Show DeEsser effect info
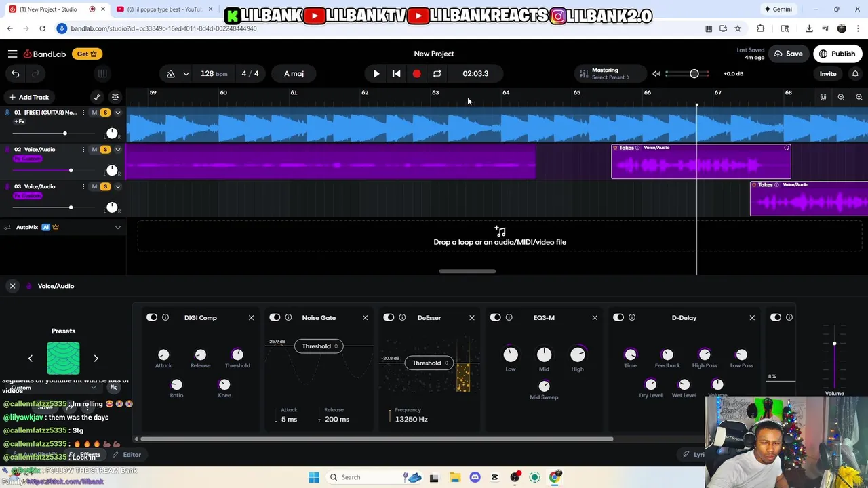Screen dimensions: 868x488 (x=402, y=317)
